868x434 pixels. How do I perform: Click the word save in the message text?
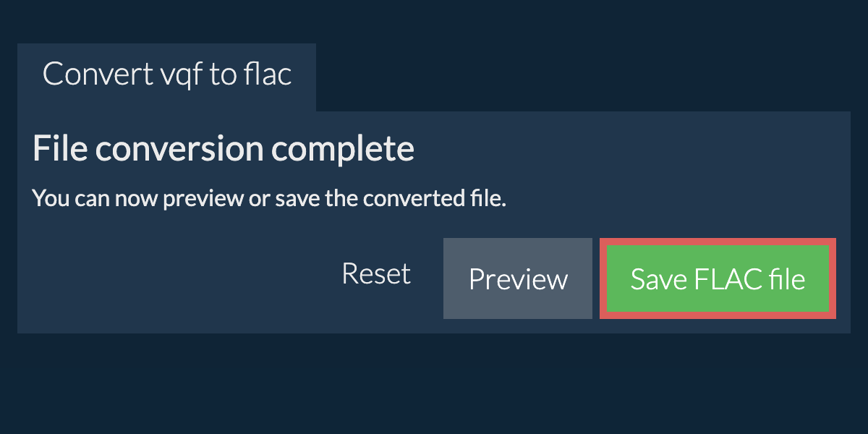point(297,198)
